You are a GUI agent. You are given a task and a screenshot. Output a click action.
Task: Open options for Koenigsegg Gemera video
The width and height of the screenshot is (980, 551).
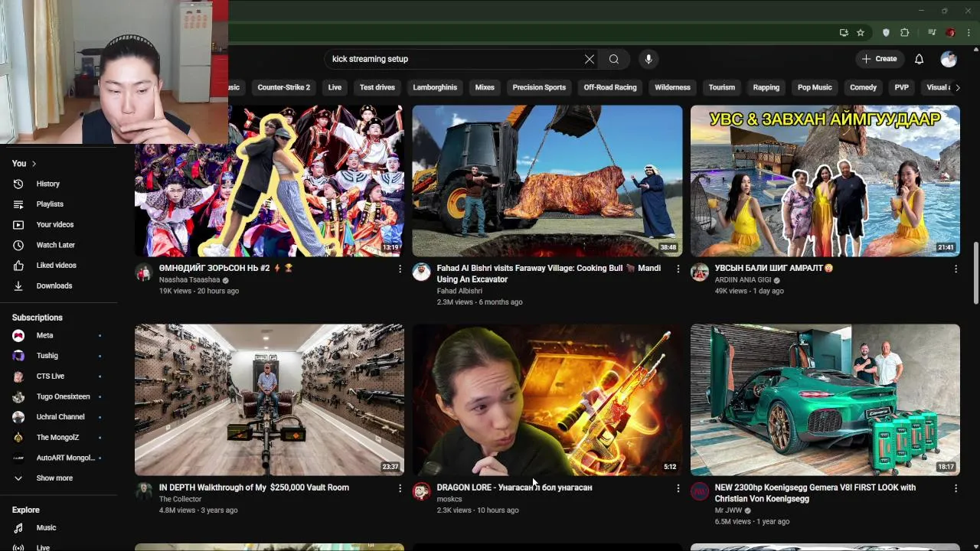(955, 488)
